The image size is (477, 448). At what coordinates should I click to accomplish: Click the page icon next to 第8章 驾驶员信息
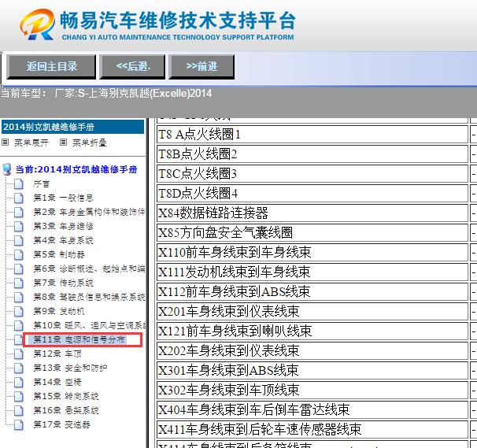coord(19,297)
